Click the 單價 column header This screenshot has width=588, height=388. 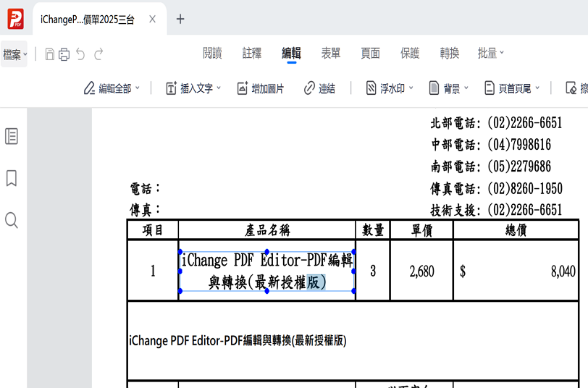tap(422, 229)
